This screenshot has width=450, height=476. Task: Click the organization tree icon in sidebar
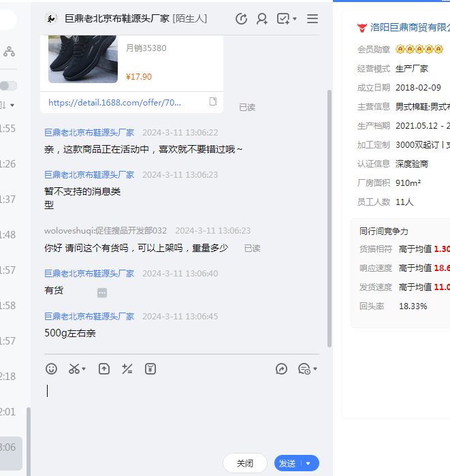click(x=9, y=51)
